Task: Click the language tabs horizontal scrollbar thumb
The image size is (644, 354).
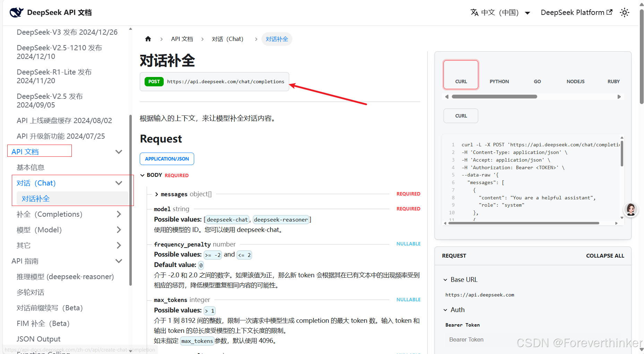Action: pyautogui.click(x=494, y=97)
